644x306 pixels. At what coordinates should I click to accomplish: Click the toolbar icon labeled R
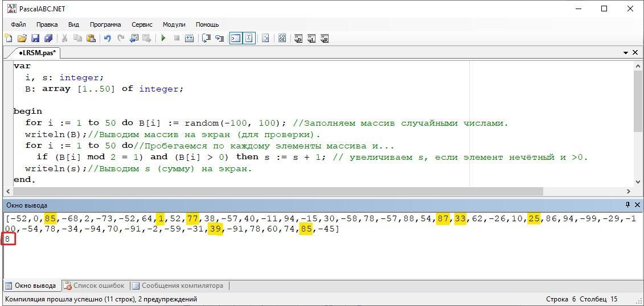[325, 38]
